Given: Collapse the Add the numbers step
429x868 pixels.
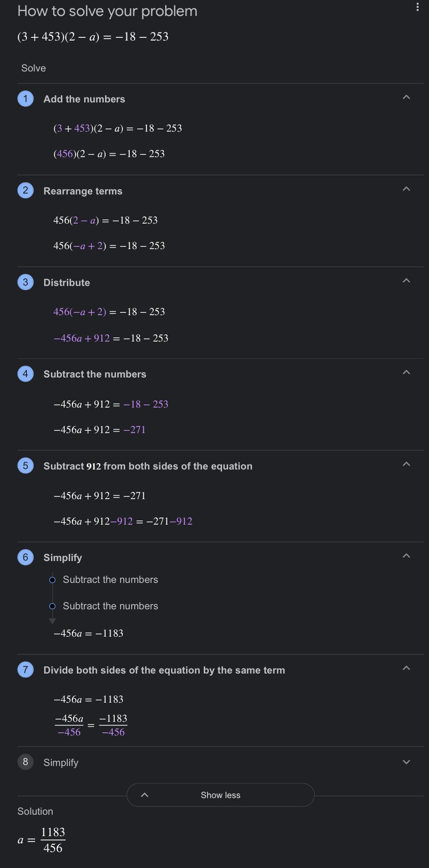Looking at the screenshot, I should tap(406, 97).
